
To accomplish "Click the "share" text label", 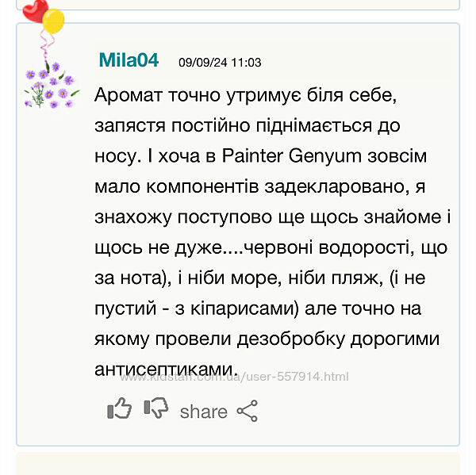I will (203, 412).
